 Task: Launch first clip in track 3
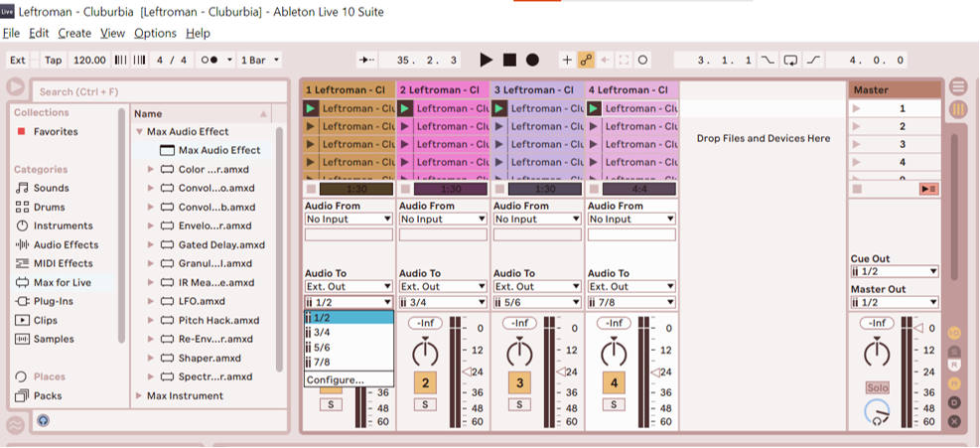(498, 108)
